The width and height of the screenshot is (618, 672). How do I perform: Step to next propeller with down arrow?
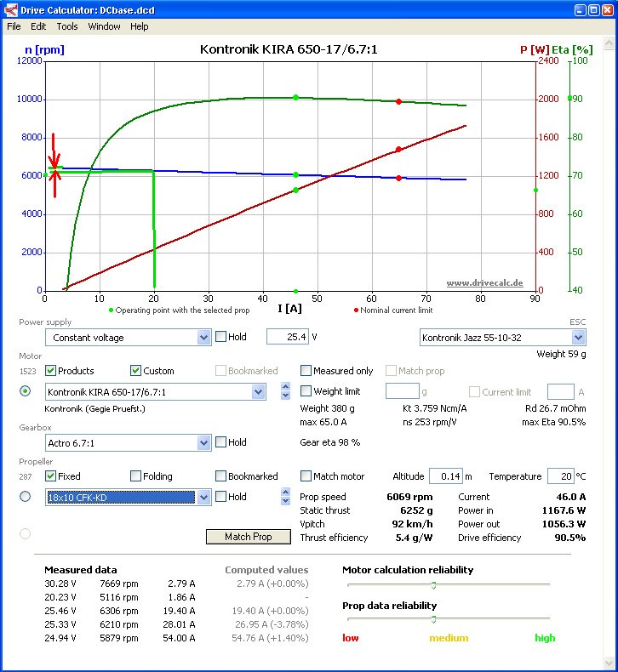click(286, 501)
